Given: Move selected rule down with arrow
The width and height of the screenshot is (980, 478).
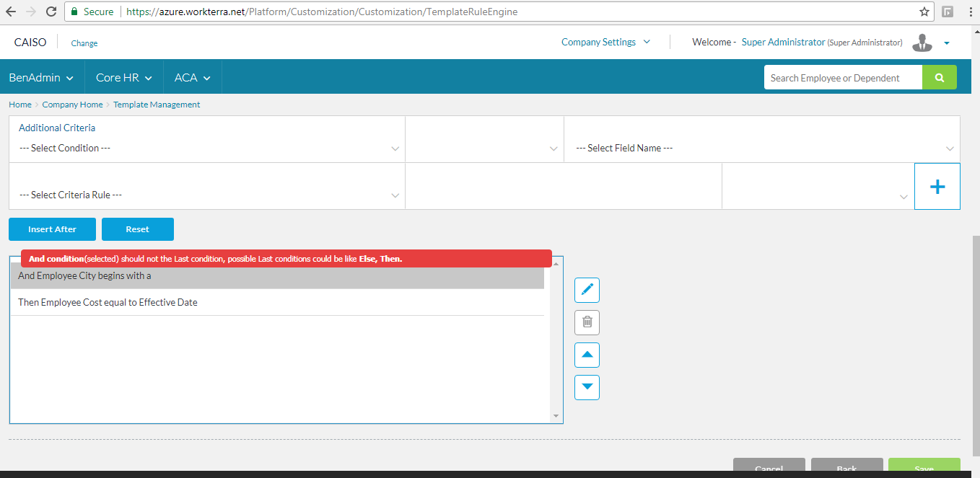Looking at the screenshot, I should click(587, 387).
